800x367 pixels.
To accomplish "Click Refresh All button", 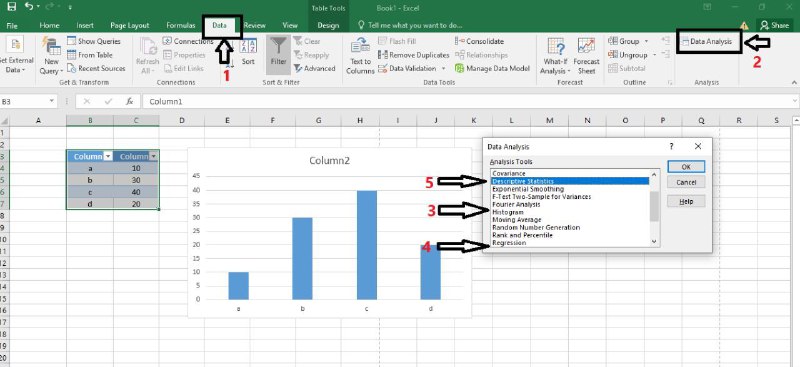I will [147, 56].
